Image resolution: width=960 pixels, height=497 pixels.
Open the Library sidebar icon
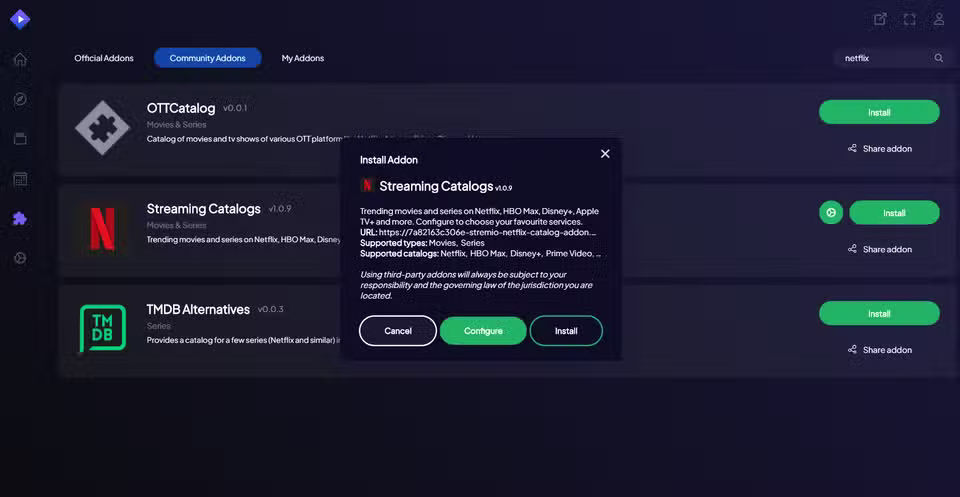coord(20,139)
